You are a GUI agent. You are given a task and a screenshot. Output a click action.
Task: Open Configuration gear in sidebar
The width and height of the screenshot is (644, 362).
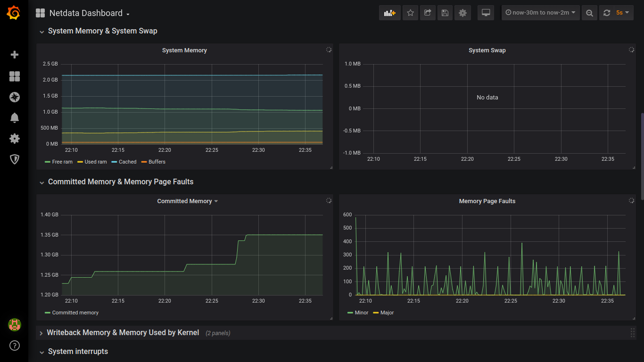(15, 139)
